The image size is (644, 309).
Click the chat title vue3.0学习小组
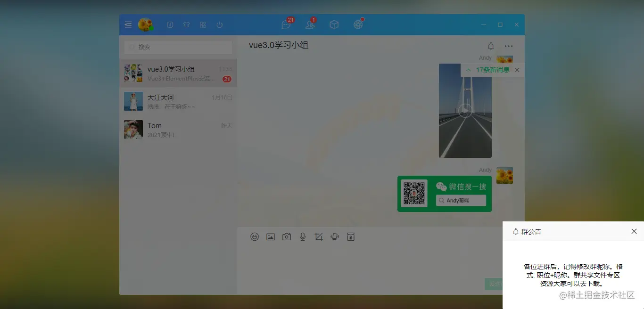click(279, 45)
